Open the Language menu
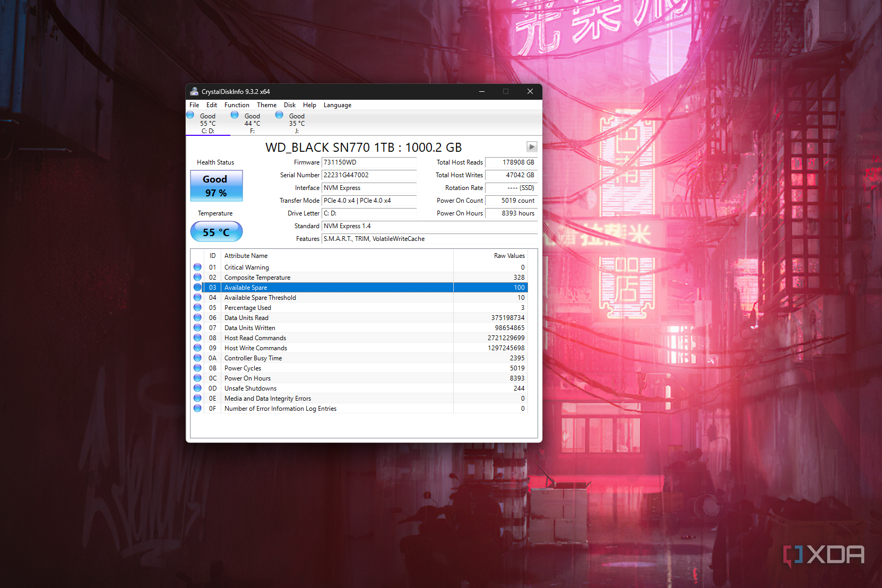The image size is (882, 588). pyautogui.click(x=338, y=105)
